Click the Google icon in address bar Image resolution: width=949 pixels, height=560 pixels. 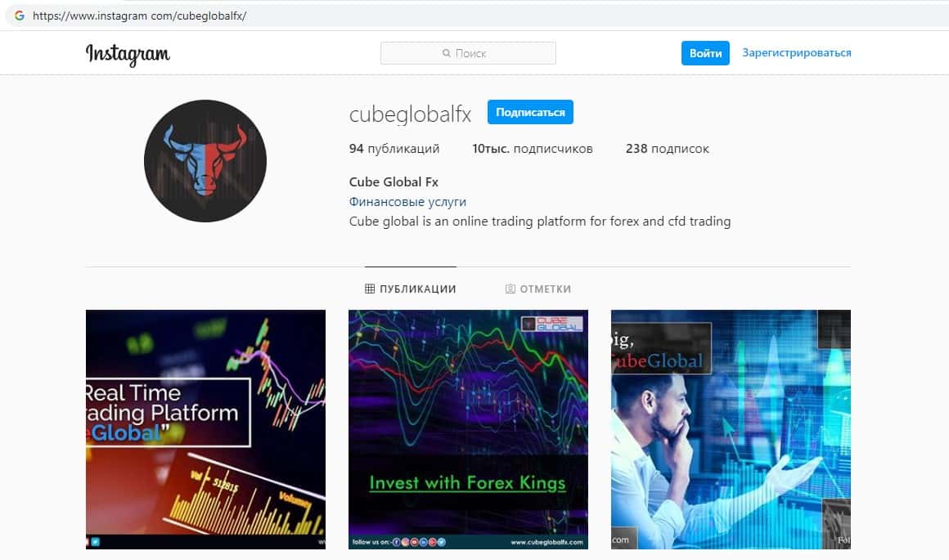[x=20, y=16]
